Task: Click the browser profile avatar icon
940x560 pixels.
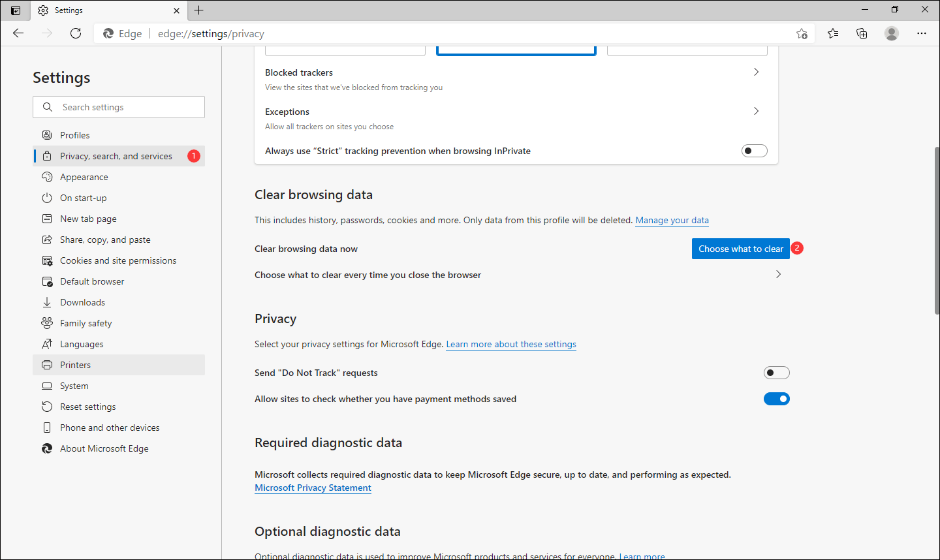Action: pos(892,33)
